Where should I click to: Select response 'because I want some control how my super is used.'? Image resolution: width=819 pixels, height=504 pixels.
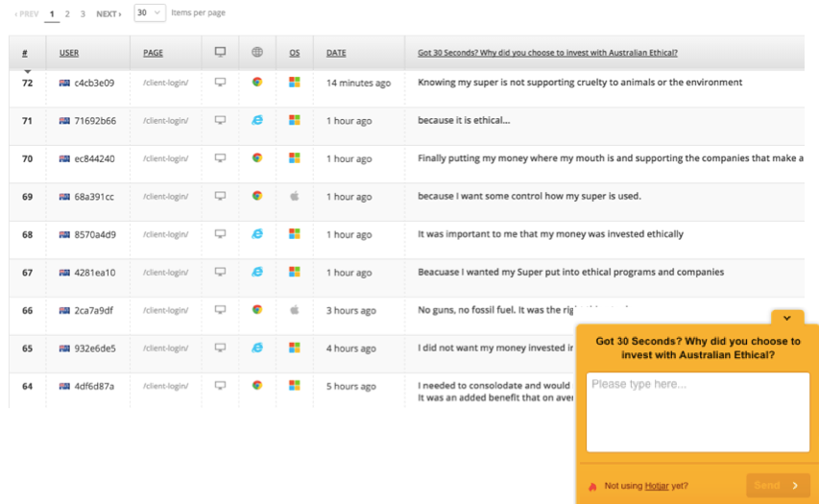(529, 196)
